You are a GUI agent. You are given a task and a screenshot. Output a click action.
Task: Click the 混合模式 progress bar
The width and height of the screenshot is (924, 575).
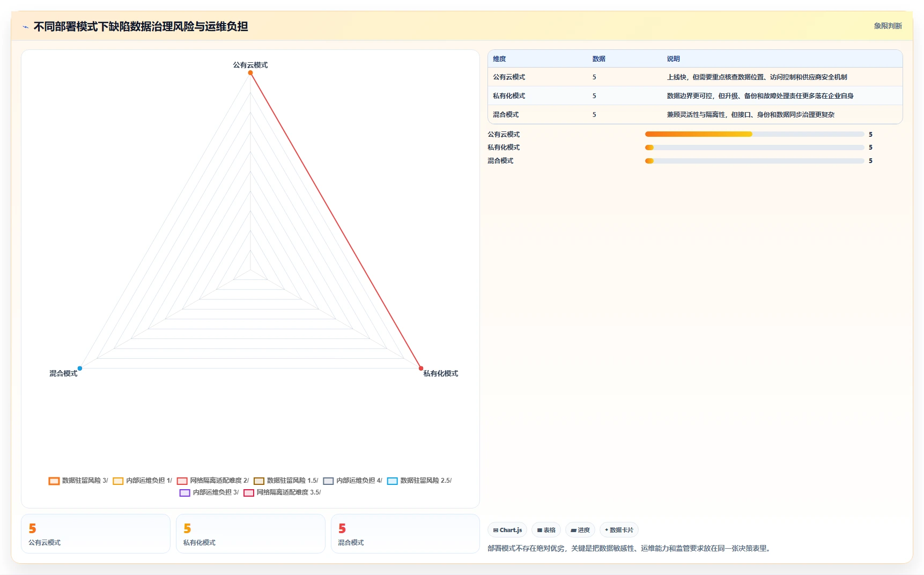[x=755, y=161]
